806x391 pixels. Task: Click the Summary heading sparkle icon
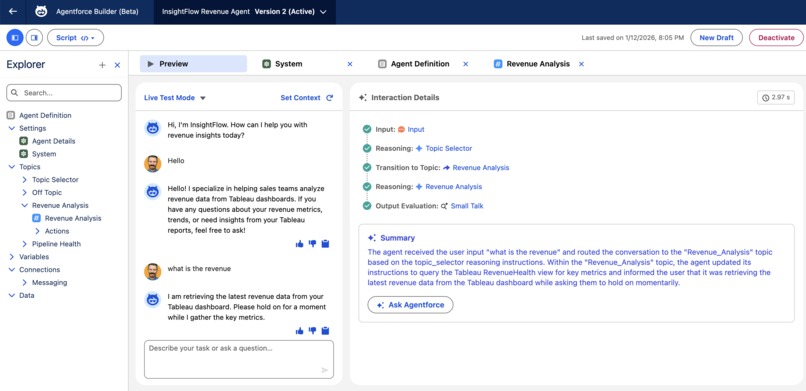tap(372, 238)
